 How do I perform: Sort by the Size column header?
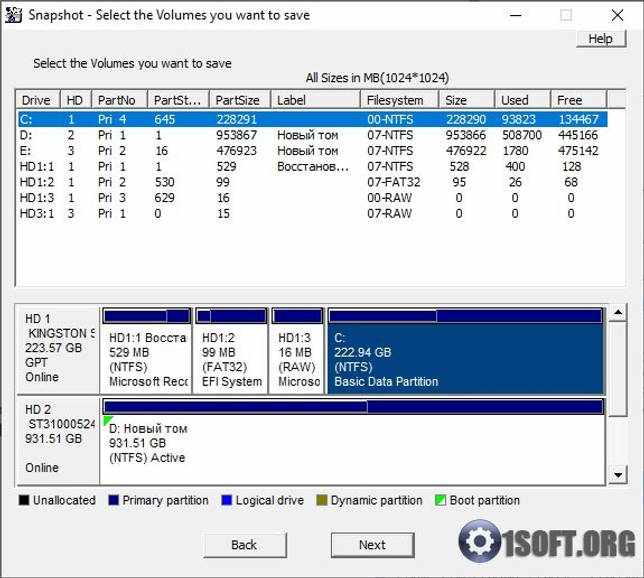[x=467, y=100]
